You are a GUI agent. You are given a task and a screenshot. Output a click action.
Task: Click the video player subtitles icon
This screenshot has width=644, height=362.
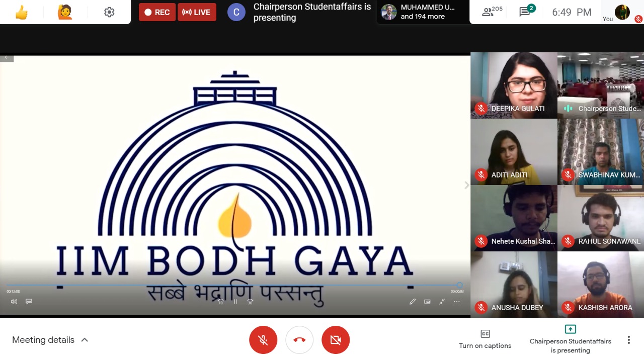pos(29,302)
